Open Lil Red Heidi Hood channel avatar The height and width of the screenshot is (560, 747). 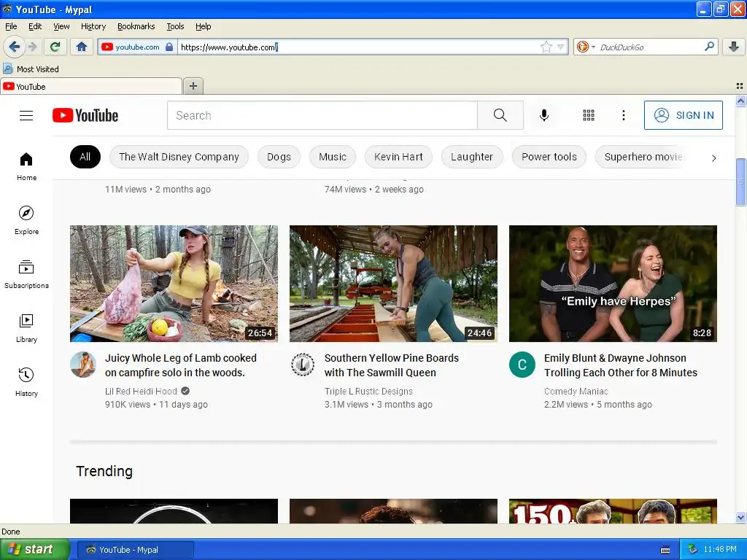coord(83,365)
